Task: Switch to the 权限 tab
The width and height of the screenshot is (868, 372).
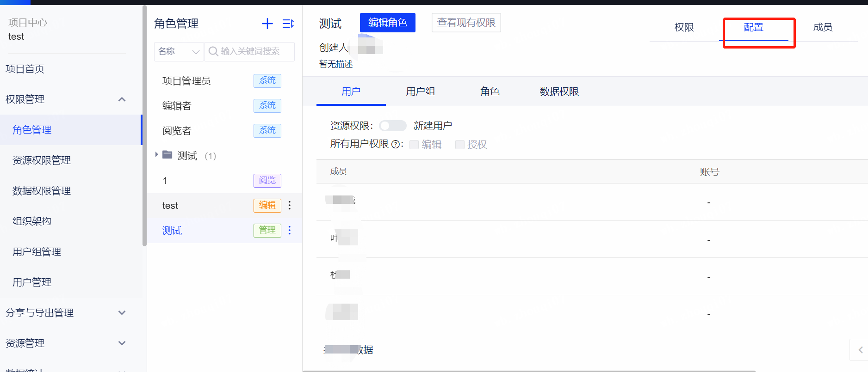Action: [x=684, y=27]
